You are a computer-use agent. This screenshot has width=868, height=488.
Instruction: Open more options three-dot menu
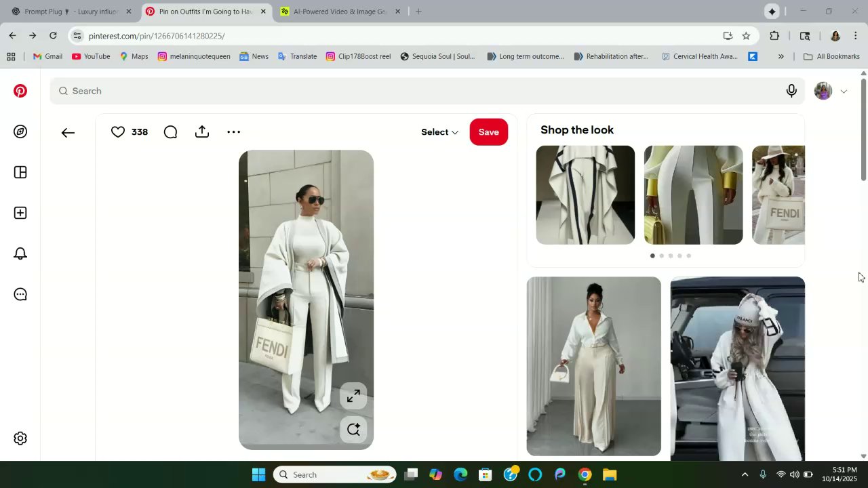233,132
